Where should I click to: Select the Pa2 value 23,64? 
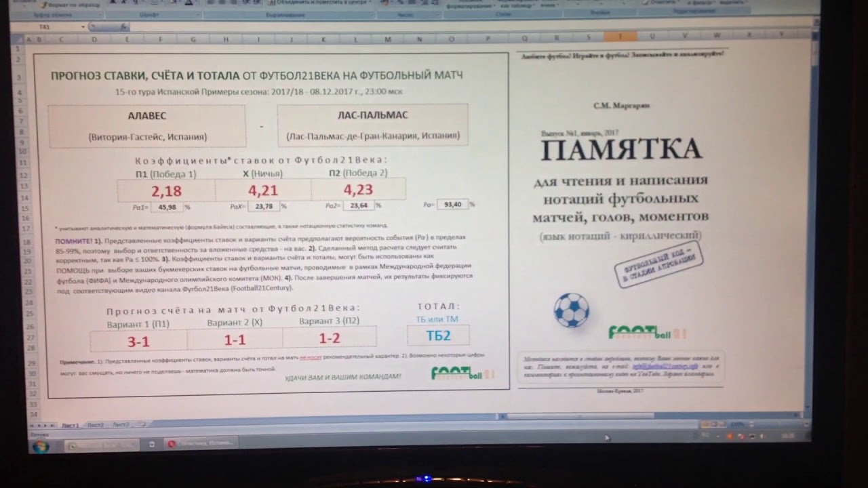pyautogui.click(x=359, y=205)
